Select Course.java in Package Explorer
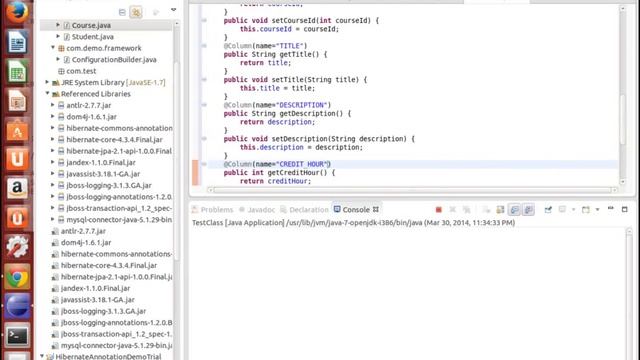Screen dimensions: 640x360 pyautogui.click(x=91, y=25)
